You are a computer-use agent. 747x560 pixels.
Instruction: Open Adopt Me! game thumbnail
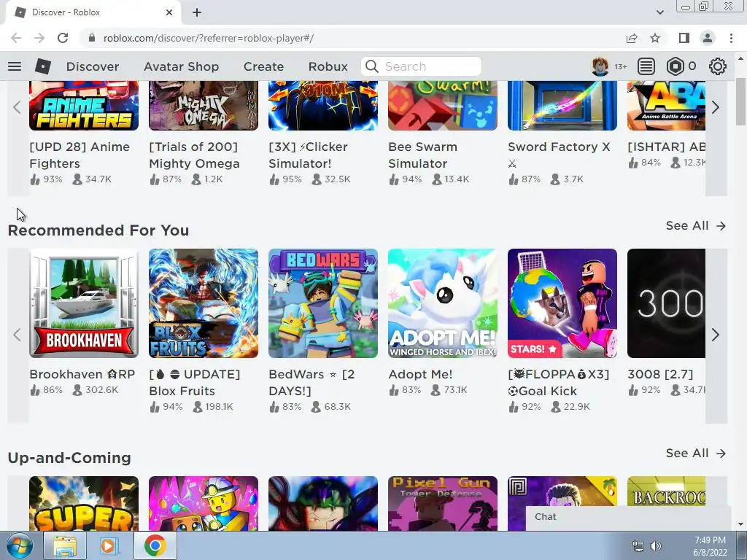(x=443, y=303)
